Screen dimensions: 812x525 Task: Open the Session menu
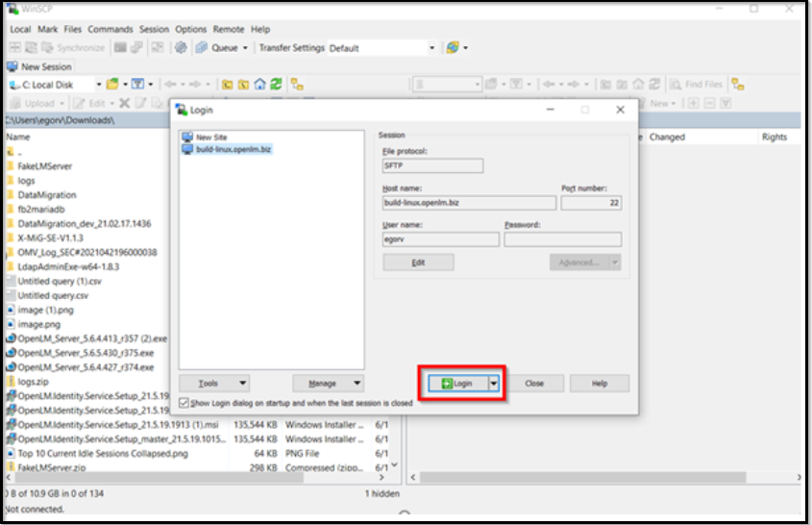click(x=154, y=30)
